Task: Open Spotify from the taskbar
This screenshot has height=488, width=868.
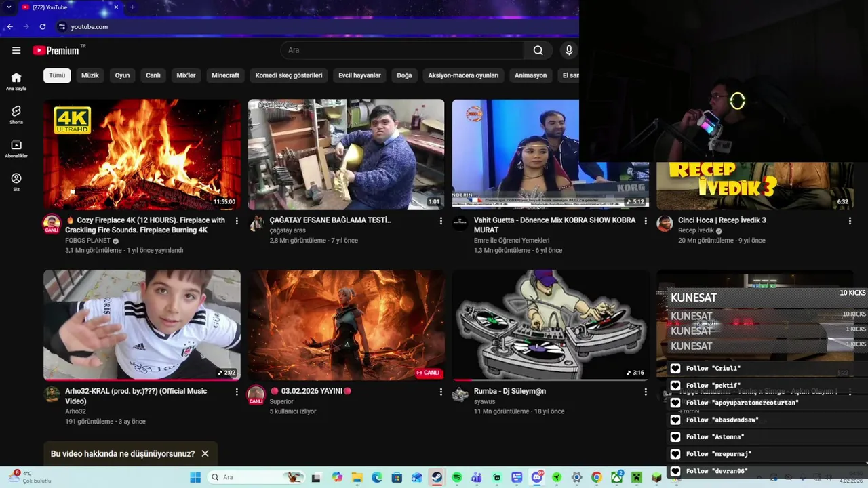Action: (x=457, y=477)
